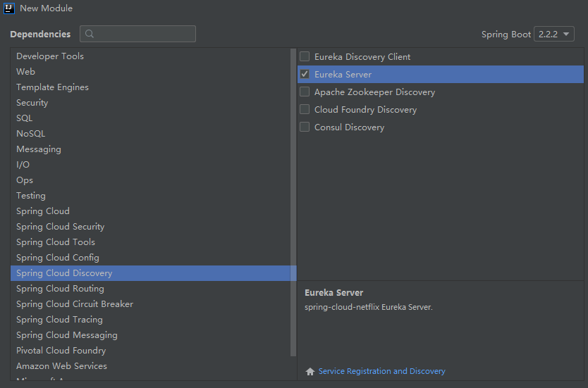The width and height of the screenshot is (588, 388).
Task: Click the category list vertical scrollbar
Action: pyautogui.click(x=293, y=202)
